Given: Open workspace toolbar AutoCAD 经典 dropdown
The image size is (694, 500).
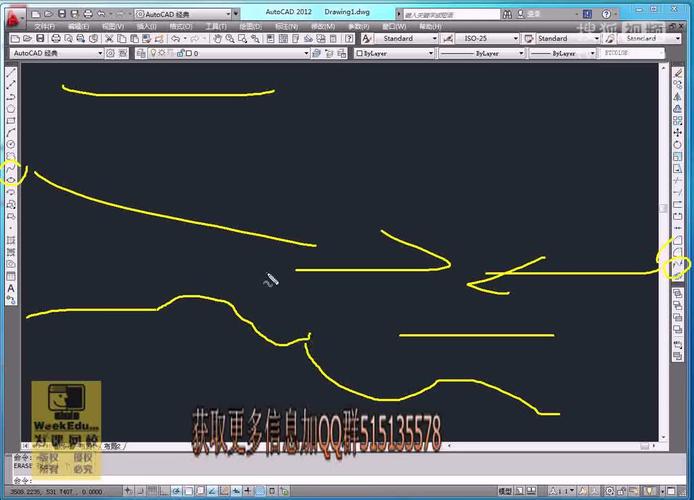Looking at the screenshot, I should pos(56,54).
